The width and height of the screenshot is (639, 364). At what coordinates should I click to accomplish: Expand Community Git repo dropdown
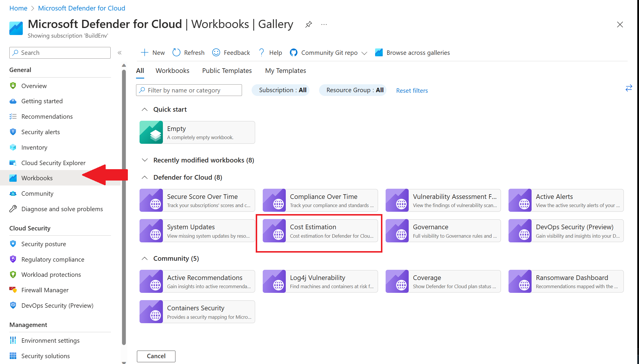364,53
